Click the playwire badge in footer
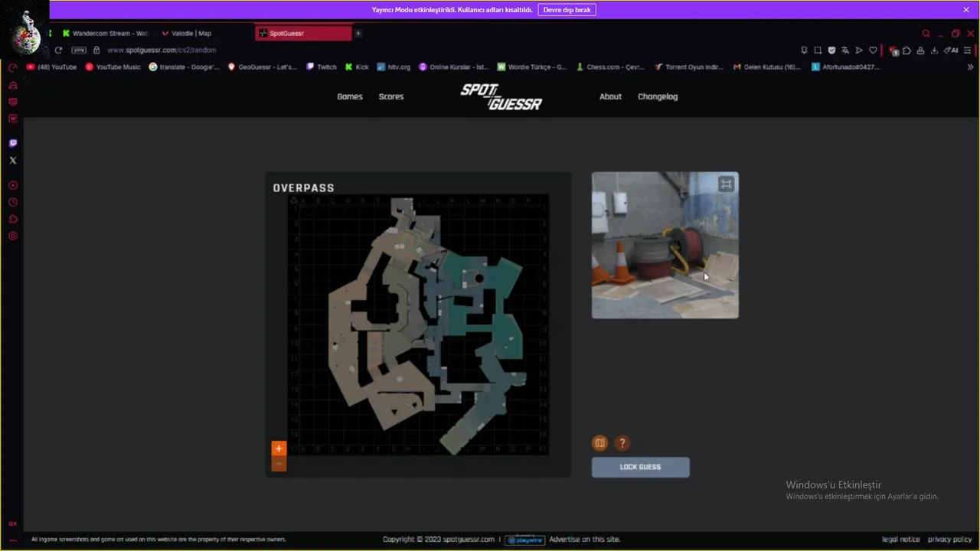Viewport: 980px width, 551px height. [x=524, y=540]
